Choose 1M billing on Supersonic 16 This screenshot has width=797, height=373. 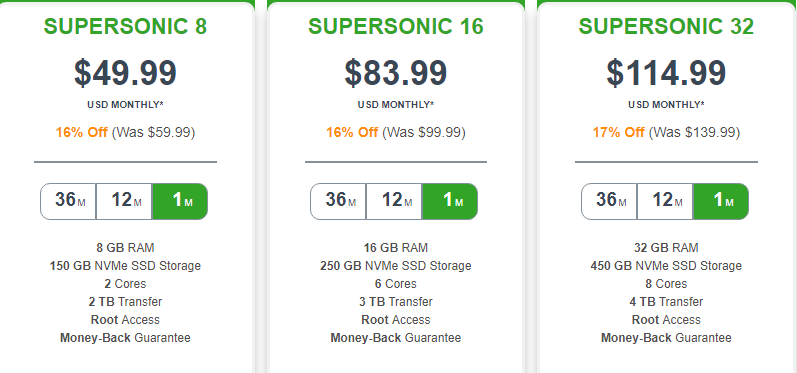tap(450, 201)
